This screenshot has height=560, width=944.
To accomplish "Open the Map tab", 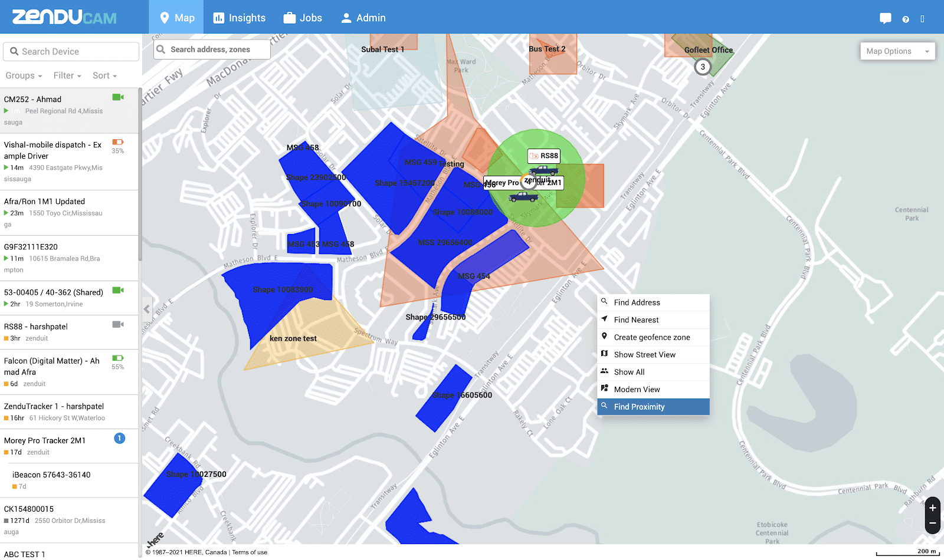I will tap(176, 18).
